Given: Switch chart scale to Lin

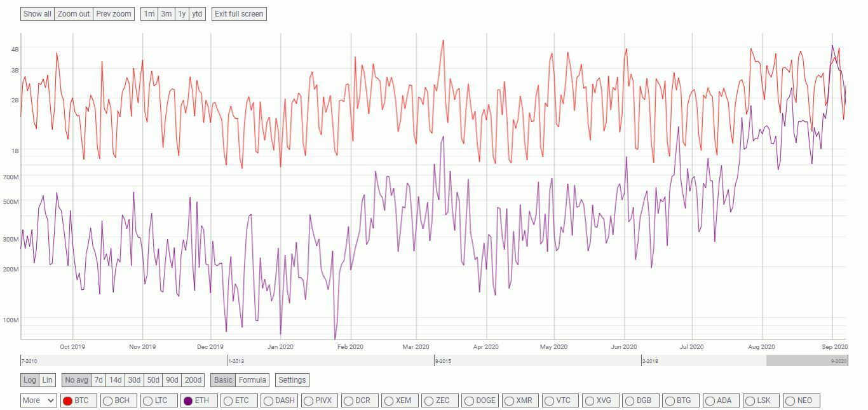Looking at the screenshot, I should (46, 379).
